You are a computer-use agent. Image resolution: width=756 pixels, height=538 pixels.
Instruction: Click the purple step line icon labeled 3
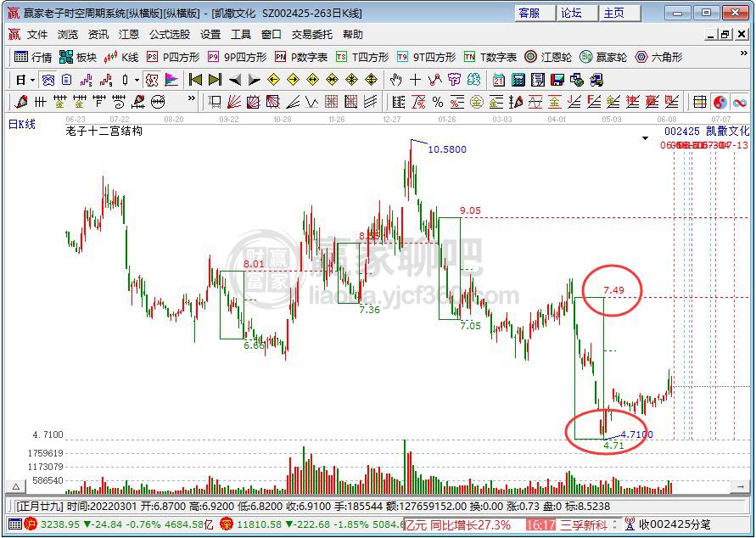(x=87, y=80)
